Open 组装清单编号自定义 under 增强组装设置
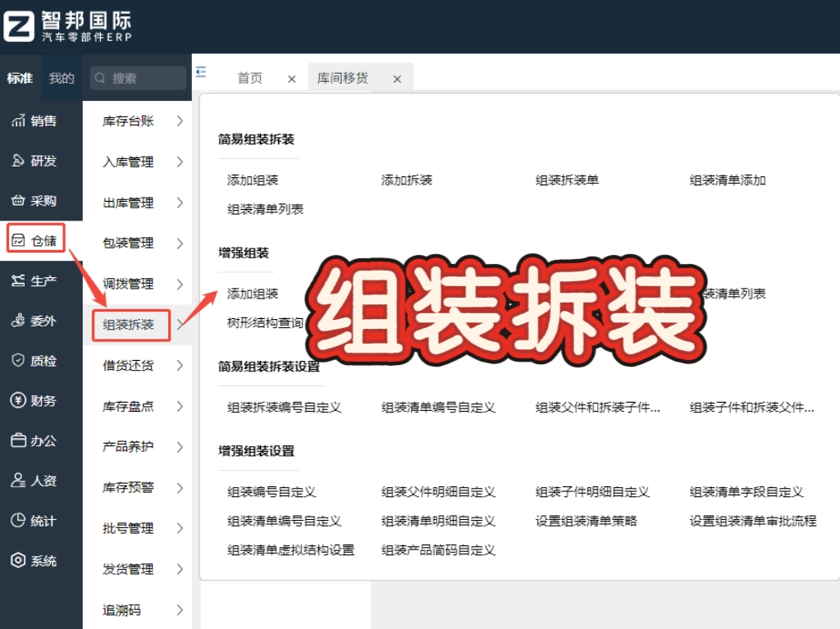Screen dimensions: 840x629 (x=285, y=521)
